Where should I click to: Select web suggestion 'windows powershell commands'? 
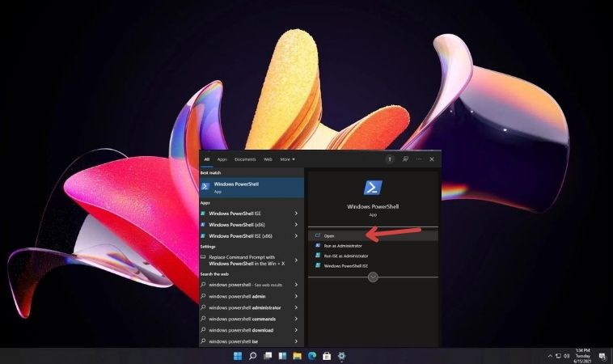(243, 319)
